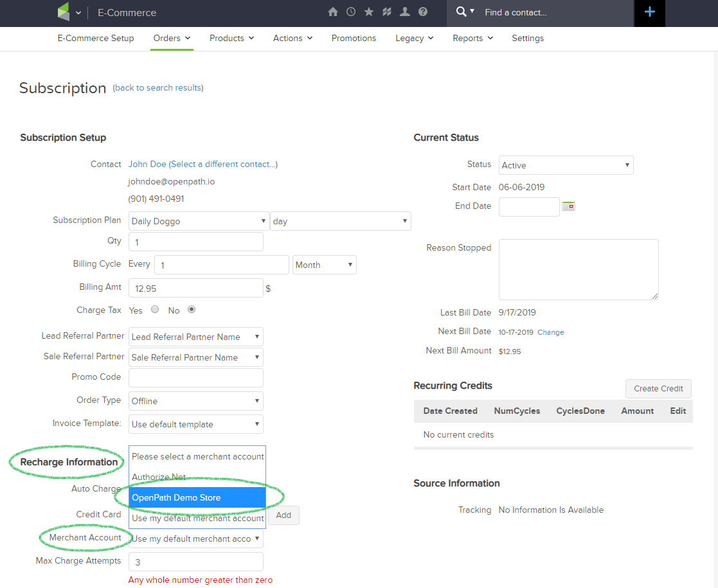718x588 pixels.
Task: Open the Order Type dropdown
Action: pyautogui.click(x=196, y=401)
